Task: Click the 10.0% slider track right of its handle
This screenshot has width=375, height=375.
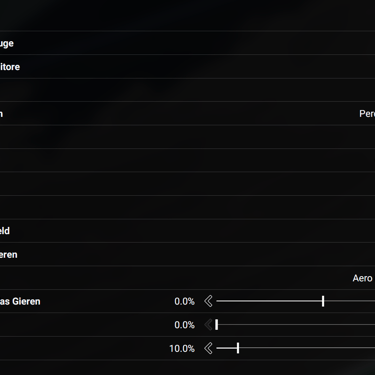Action: pos(307,348)
